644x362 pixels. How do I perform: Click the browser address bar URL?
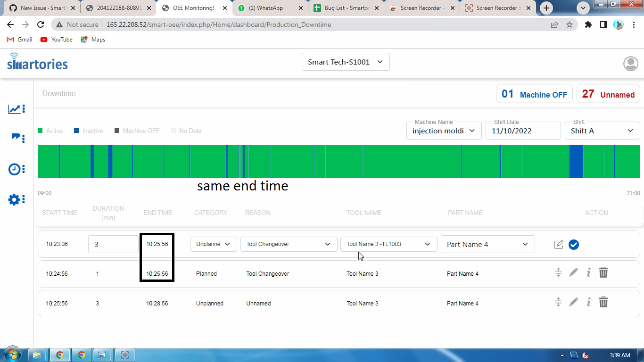219,25
